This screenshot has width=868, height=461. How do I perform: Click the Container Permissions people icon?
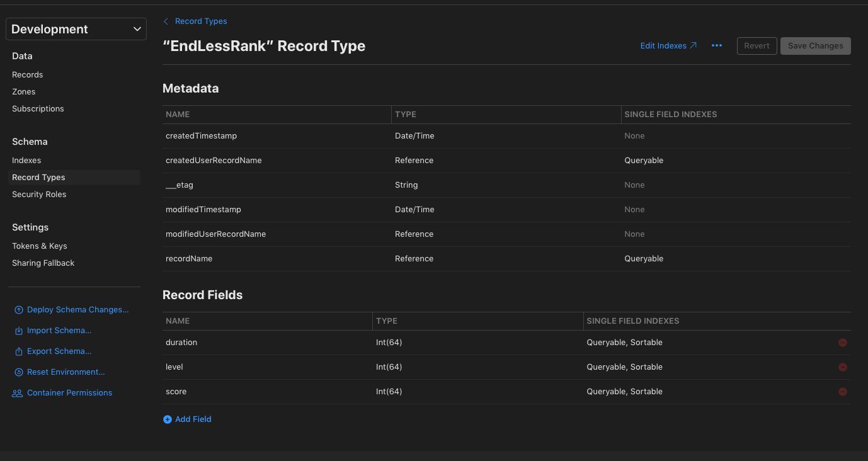point(18,393)
